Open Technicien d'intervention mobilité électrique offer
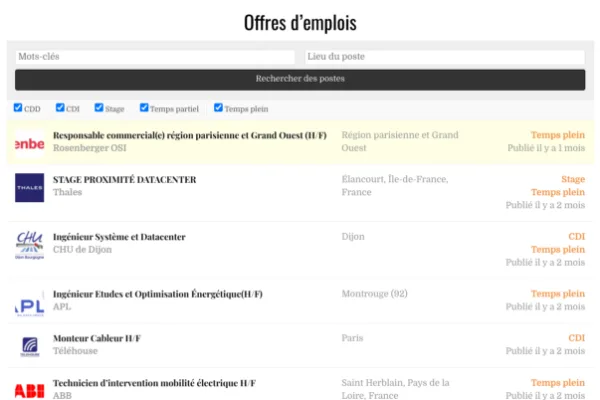 (x=154, y=383)
